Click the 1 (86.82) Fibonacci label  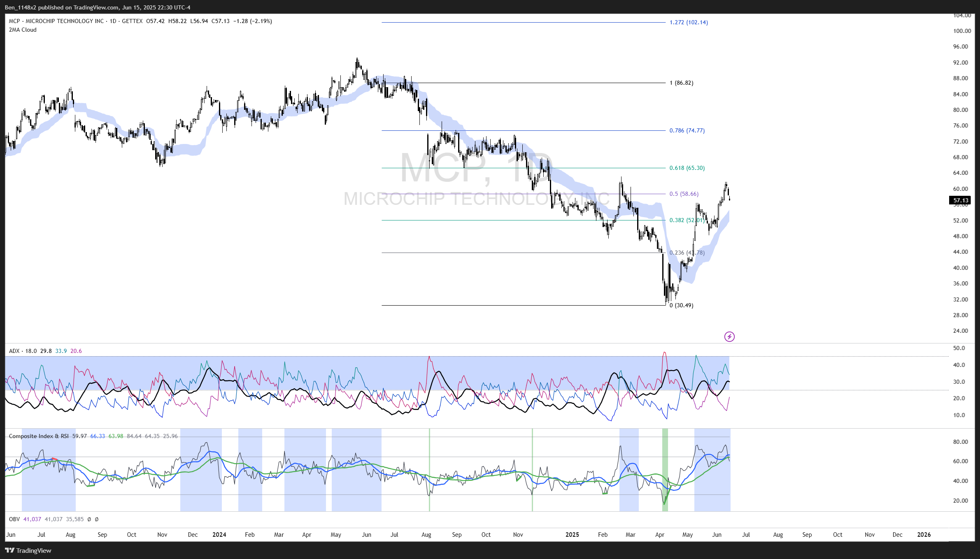(x=681, y=83)
